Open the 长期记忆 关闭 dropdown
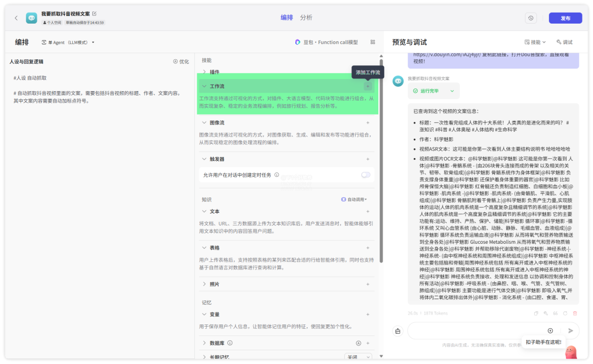 click(357, 357)
